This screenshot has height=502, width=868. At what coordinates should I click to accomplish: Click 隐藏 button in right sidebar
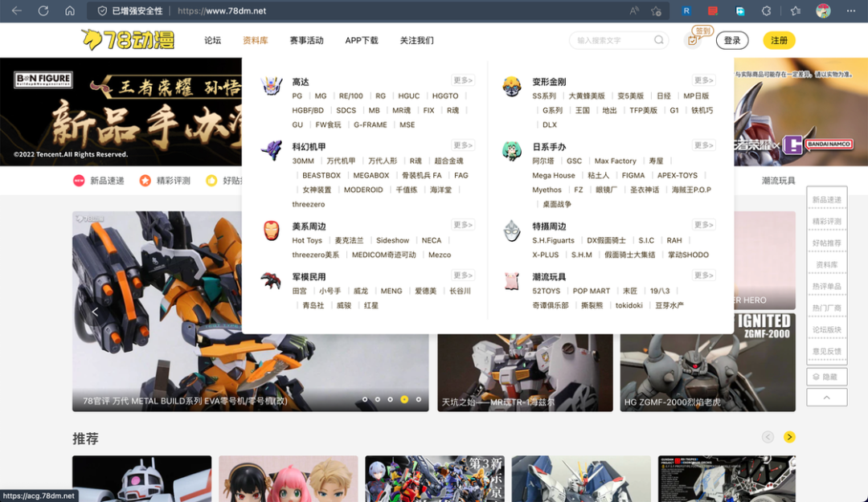[x=826, y=377]
